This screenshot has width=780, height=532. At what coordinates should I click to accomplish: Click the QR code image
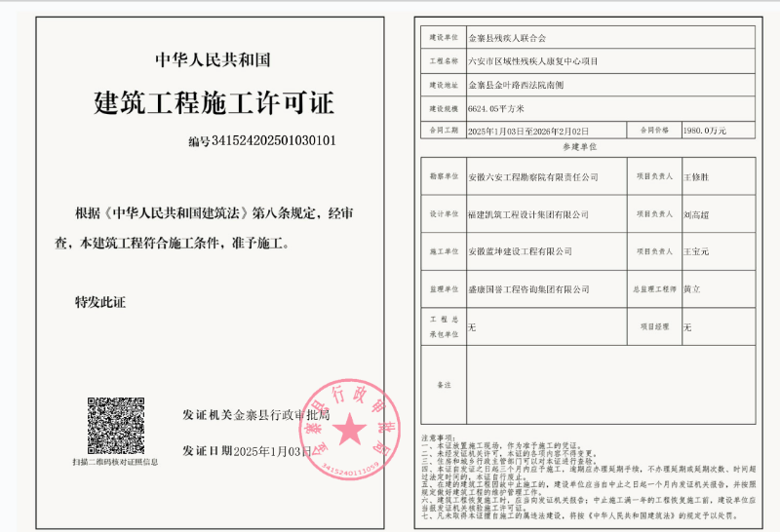click(116, 426)
